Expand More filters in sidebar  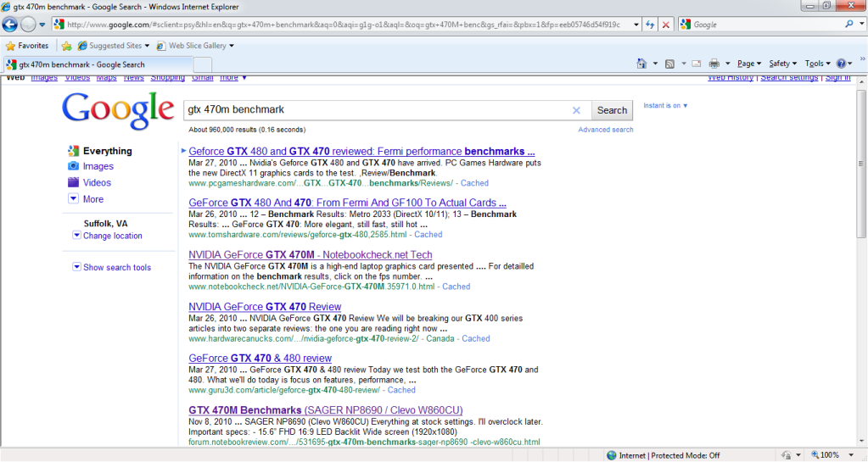coord(93,199)
